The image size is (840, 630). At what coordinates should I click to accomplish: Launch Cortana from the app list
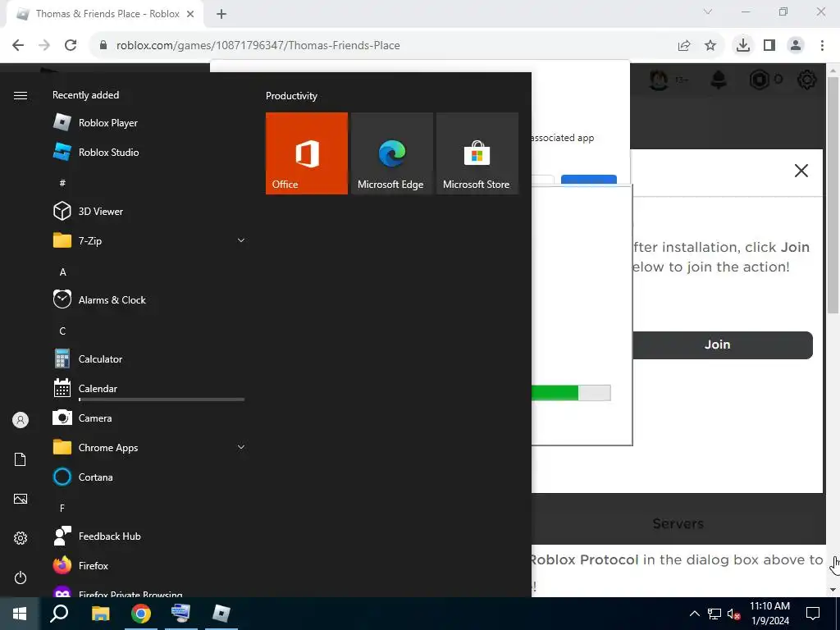(x=149, y=477)
